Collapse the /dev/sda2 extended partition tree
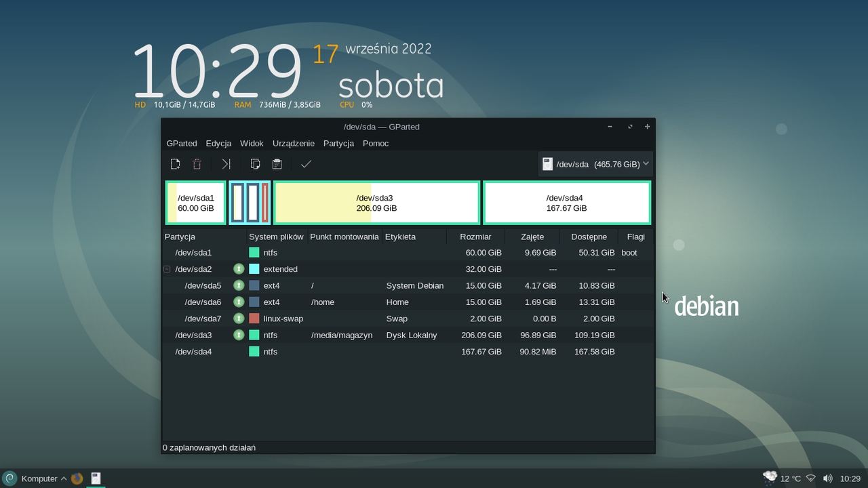The height and width of the screenshot is (488, 868). tap(167, 269)
